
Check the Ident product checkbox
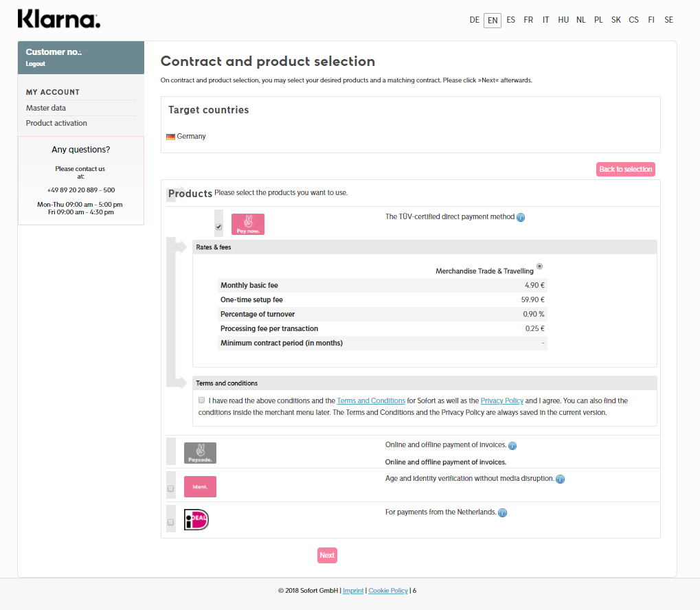[170, 488]
